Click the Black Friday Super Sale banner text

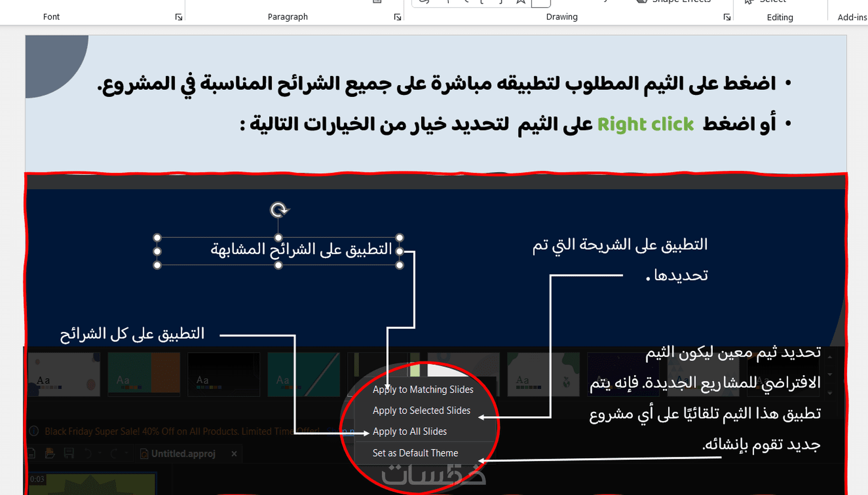point(182,431)
